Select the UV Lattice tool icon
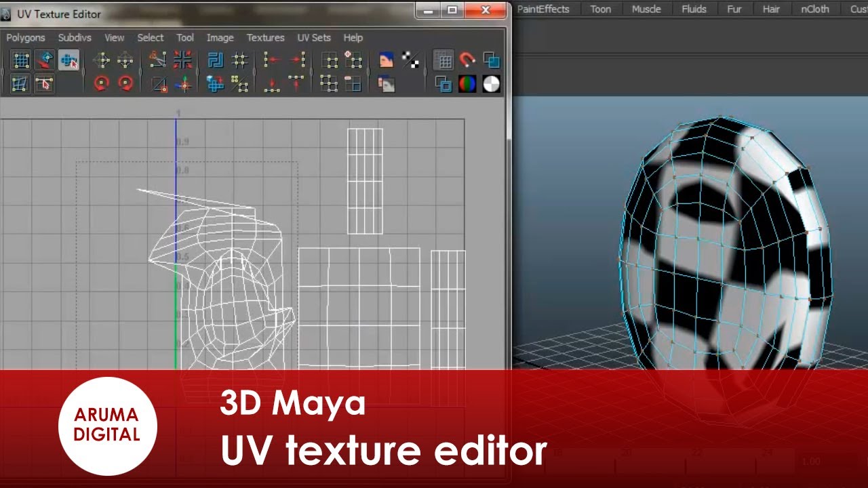The height and width of the screenshot is (488, 868). point(20,60)
